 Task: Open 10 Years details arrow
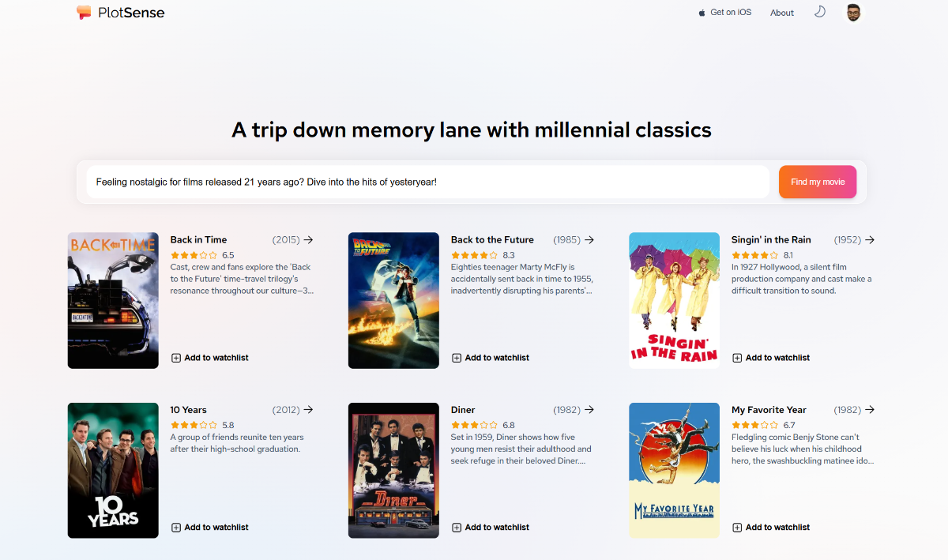[x=308, y=410]
